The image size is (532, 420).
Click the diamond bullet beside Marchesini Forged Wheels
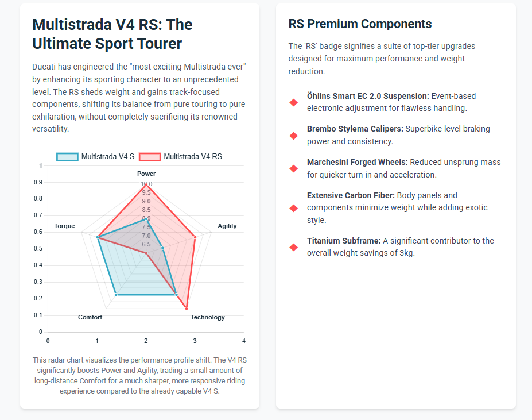294,168
